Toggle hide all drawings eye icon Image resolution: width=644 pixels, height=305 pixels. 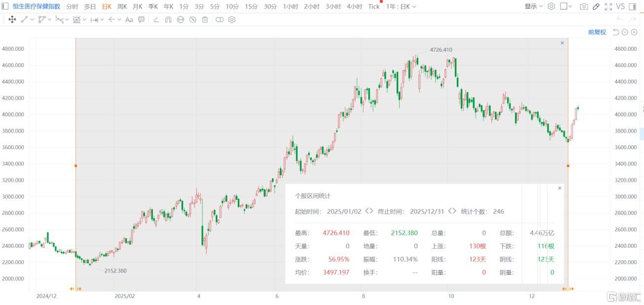pos(192,20)
